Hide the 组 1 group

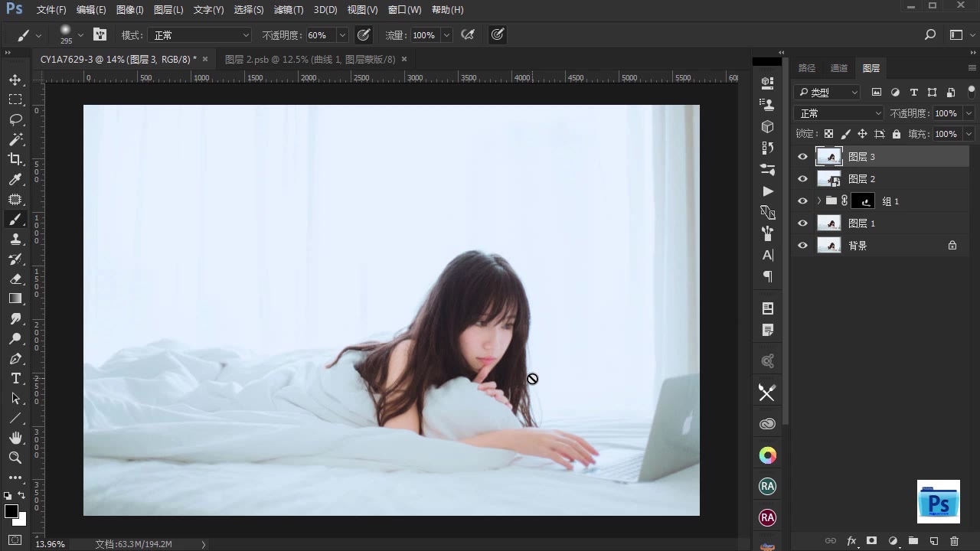(802, 201)
